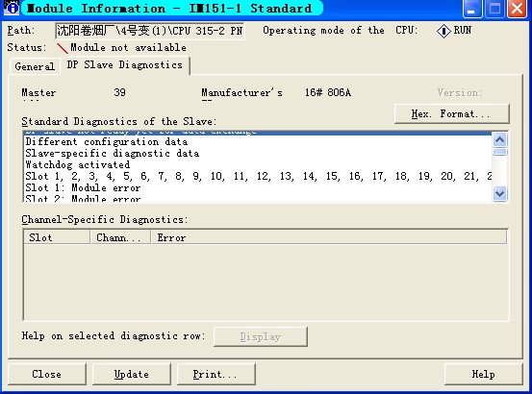This screenshot has height=394, width=532.
Task: Click the Path field showing CPU 315-2 PN
Action: [149, 31]
